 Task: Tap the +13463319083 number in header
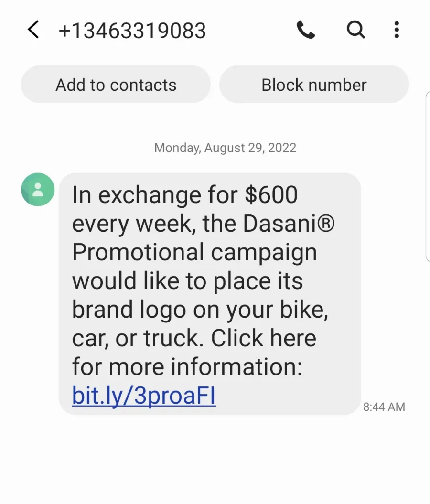click(x=132, y=31)
